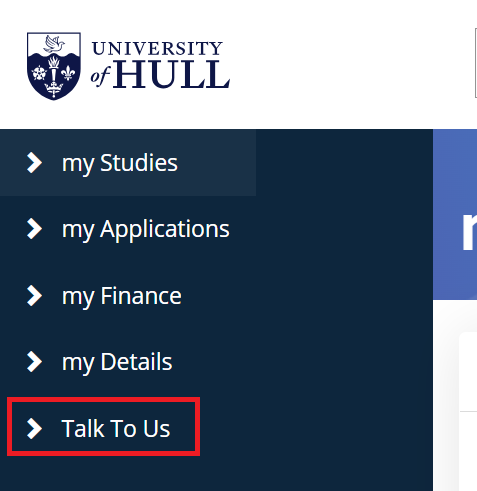Click the fleur-de-lis symbol in the crest

pyautogui.click(x=68, y=73)
